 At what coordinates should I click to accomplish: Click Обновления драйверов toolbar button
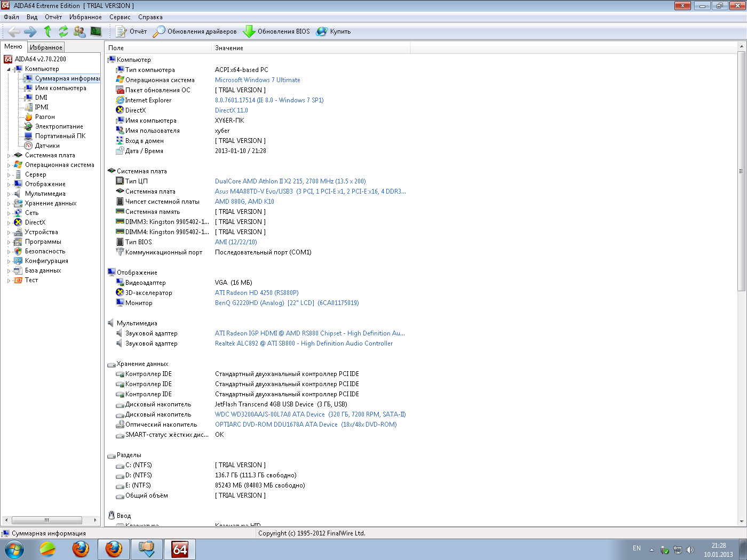point(195,31)
